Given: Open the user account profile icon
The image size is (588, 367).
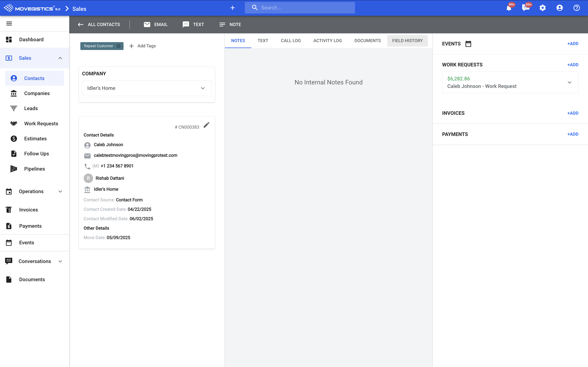Looking at the screenshot, I should [559, 8].
